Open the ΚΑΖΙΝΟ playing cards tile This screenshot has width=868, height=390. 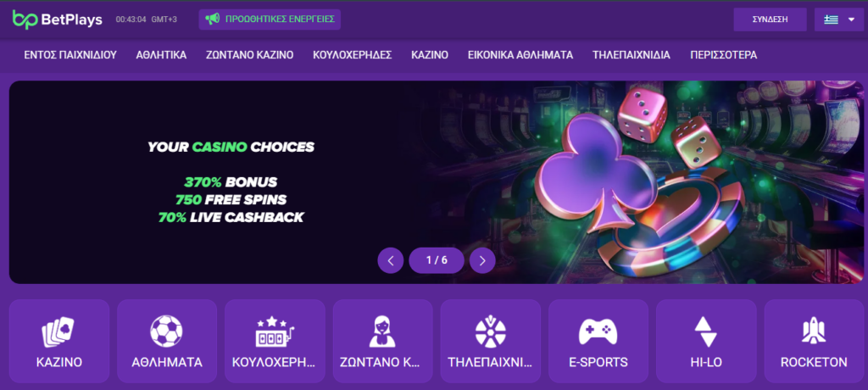59,341
